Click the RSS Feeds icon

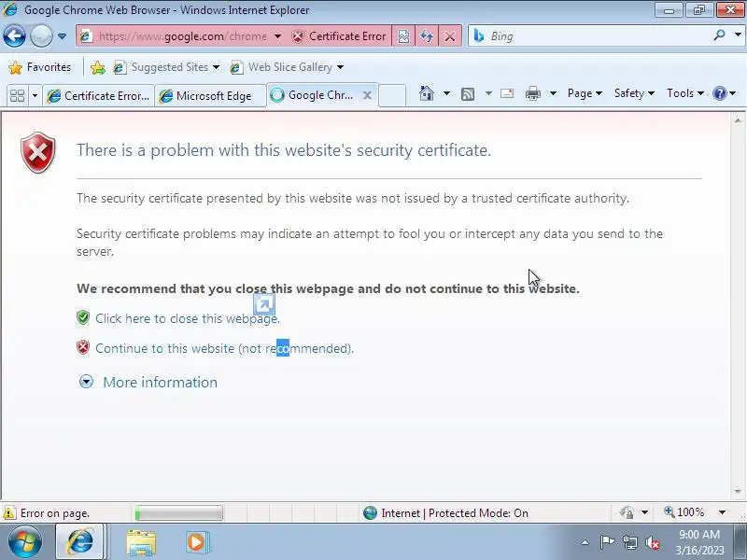[468, 94]
